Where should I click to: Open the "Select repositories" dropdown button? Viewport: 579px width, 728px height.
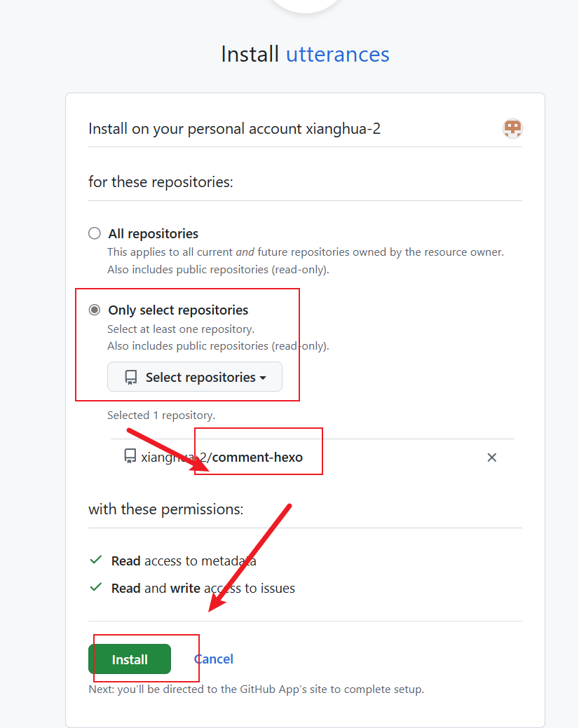pyautogui.click(x=195, y=377)
